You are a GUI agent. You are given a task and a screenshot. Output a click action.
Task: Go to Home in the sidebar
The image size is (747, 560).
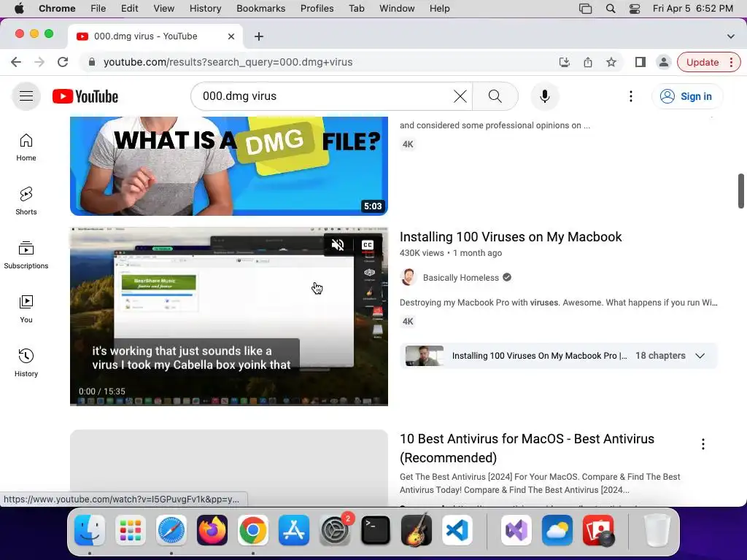click(26, 147)
